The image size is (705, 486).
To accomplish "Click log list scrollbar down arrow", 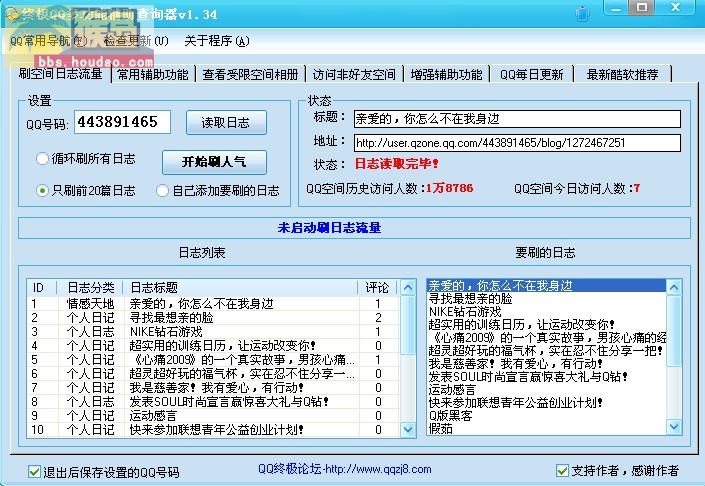I will point(408,429).
